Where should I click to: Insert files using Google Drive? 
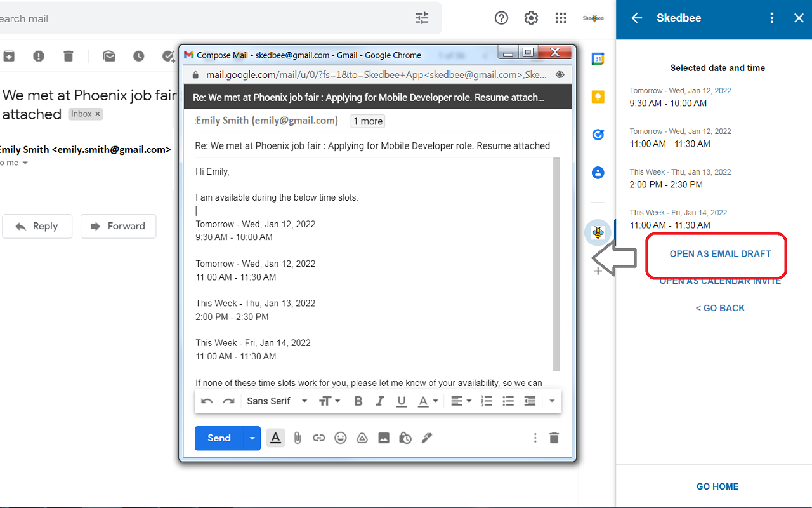(x=362, y=438)
